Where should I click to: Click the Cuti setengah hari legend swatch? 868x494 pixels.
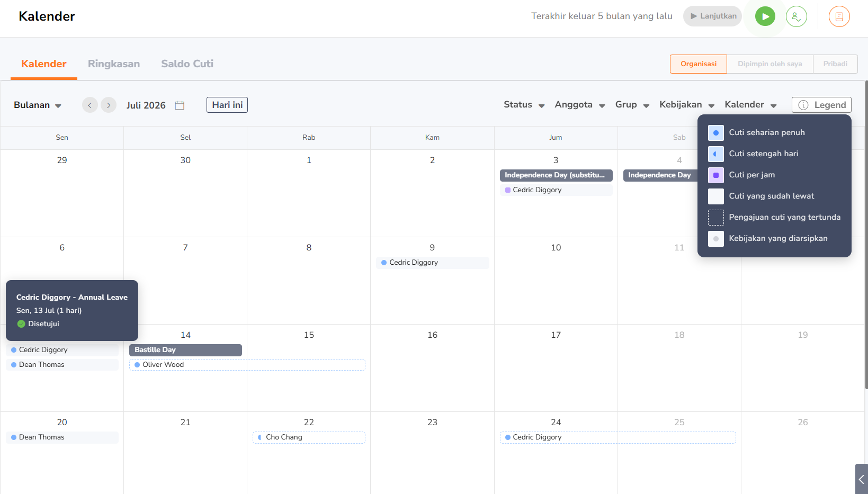(x=716, y=154)
